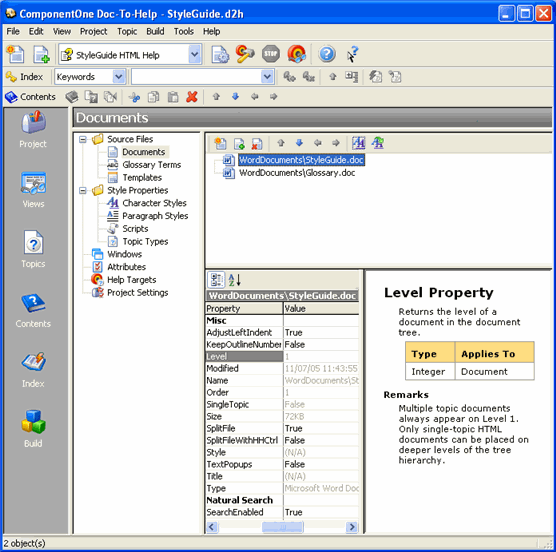
Task: Open the Build pane in sidebar
Action: tap(33, 428)
